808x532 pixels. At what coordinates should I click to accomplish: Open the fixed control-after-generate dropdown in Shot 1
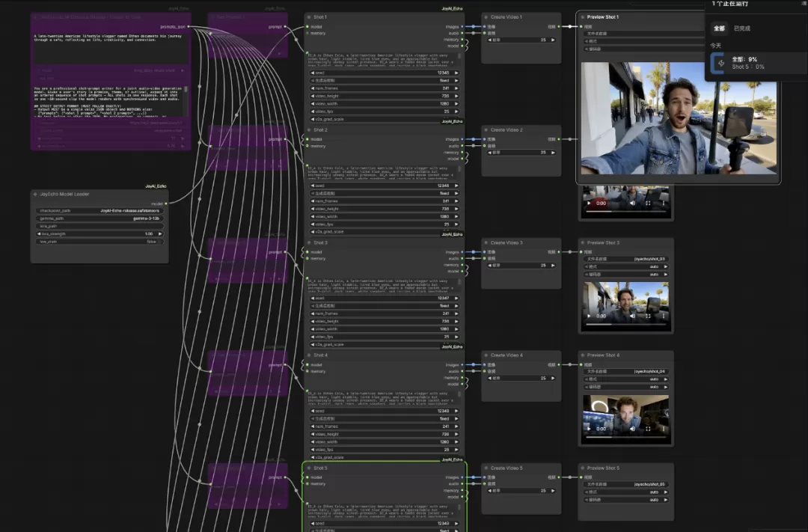click(x=385, y=80)
